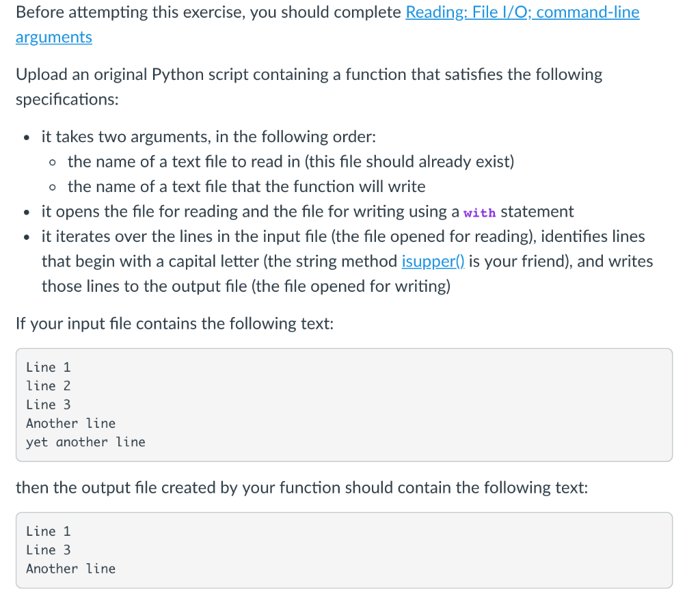Open the Reading: File I/O; command-line link
Viewport: 700px width, 598px height.
click(522, 12)
